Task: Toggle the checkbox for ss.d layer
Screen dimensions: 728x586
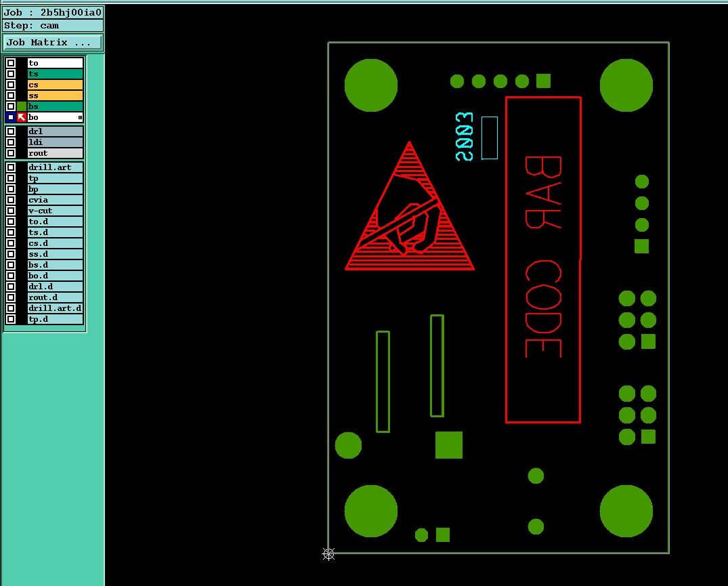Action: coord(11,254)
